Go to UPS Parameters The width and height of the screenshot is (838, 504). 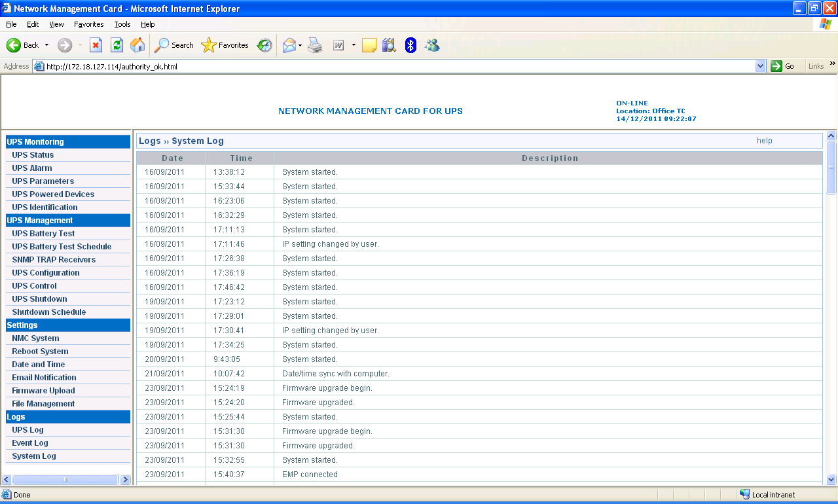click(43, 181)
